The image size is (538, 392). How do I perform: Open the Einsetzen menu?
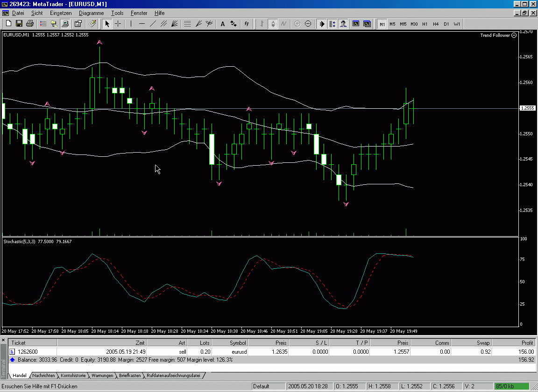coord(60,13)
